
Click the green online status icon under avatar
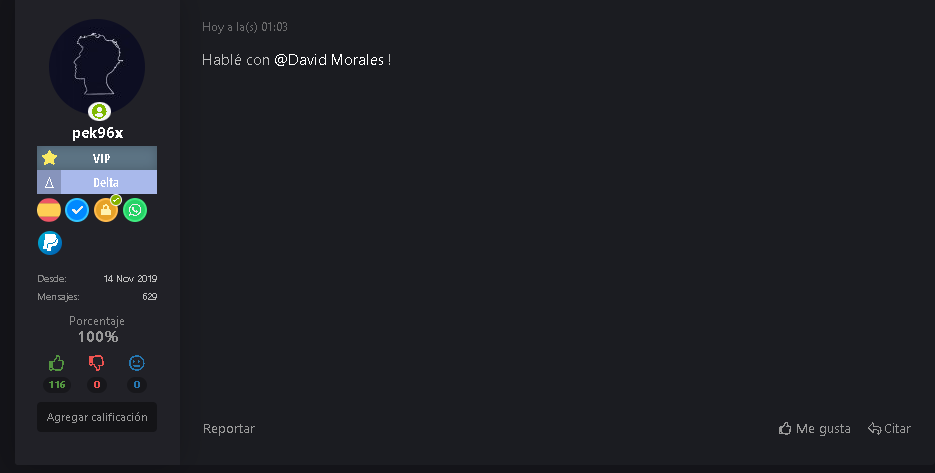click(x=99, y=112)
